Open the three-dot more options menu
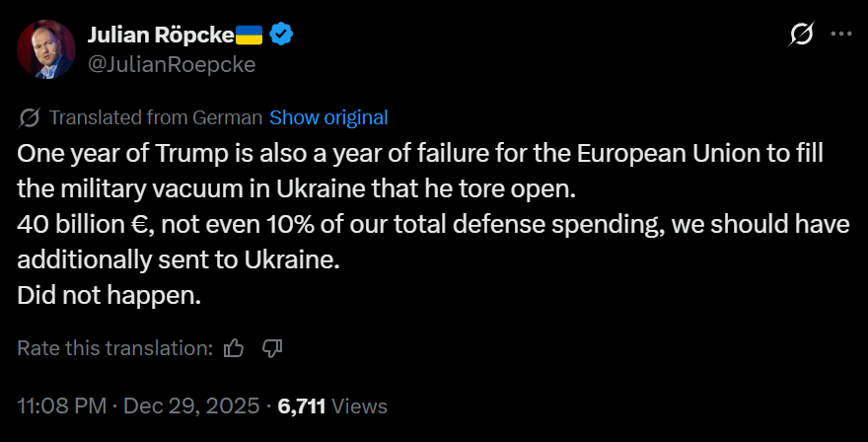 click(841, 34)
